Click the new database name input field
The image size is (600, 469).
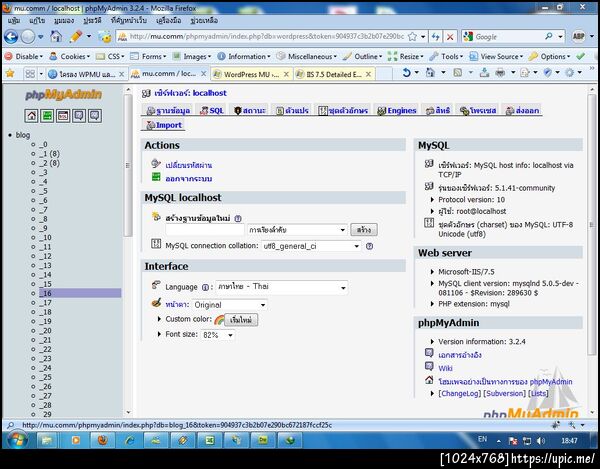[x=205, y=230]
